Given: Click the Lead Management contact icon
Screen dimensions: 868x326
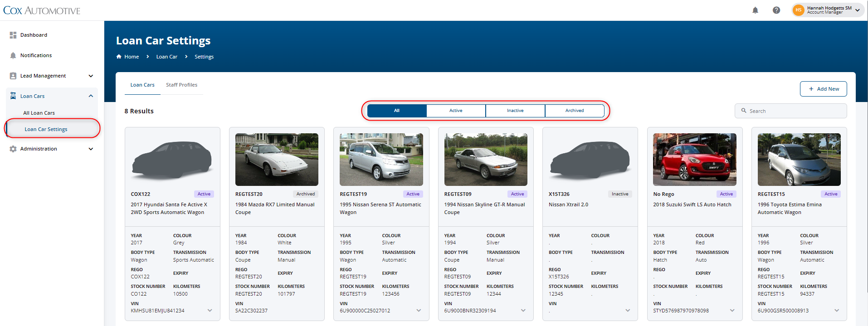Looking at the screenshot, I should pos(13,76).
